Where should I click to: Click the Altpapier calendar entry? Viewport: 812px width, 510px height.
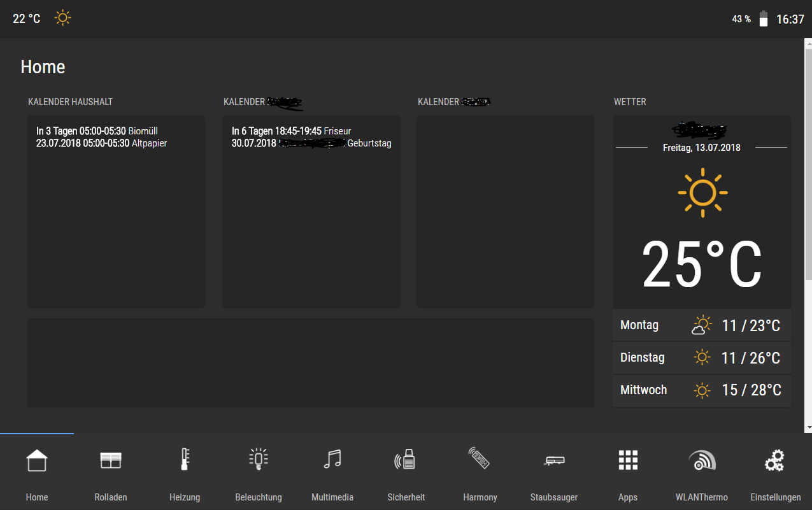pos(102,143)
